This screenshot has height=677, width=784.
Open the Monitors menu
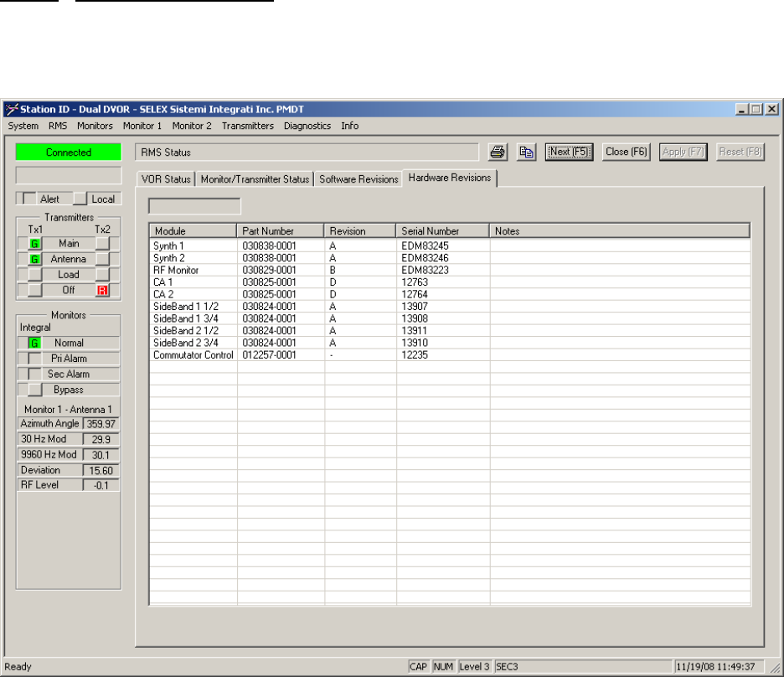pyautogui.click(x=95, y=126)
